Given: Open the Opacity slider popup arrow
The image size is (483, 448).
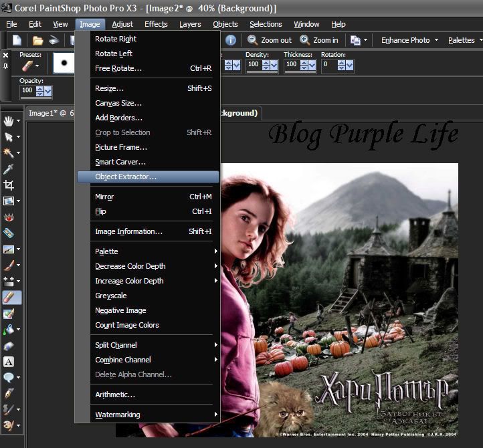Looking at the screenshot, I should (48, 91).
